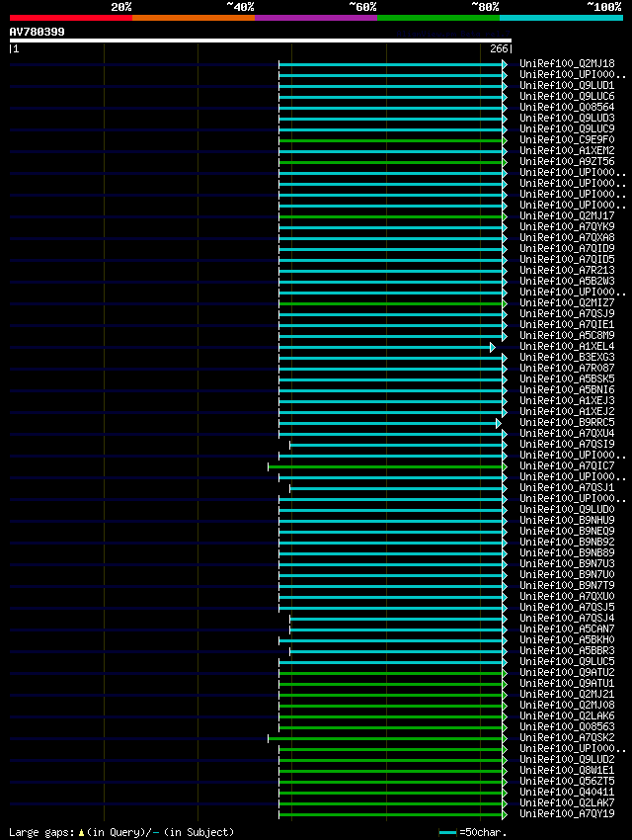This screenshot has width=632, height=840.
Task: Open hit UniRef100_A7QIC7
Action: click(567, 466)
